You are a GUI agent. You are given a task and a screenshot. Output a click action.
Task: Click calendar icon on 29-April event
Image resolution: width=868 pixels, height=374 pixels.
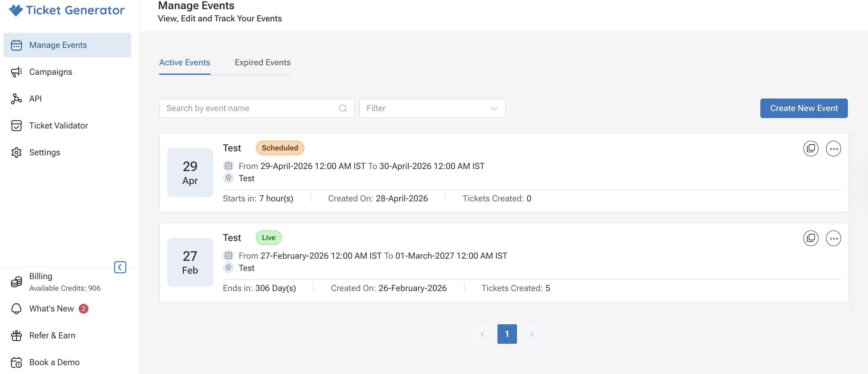pyautogui.click(x=228, y=166)
